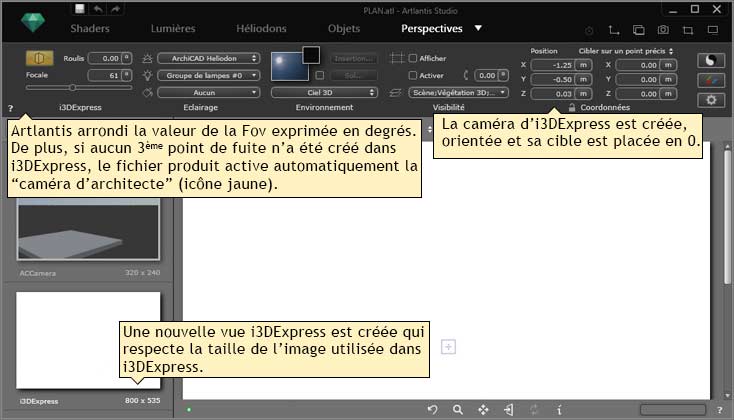
Task: Select the ACCamera view thumbnail
Action: click(x=88, y=229)
